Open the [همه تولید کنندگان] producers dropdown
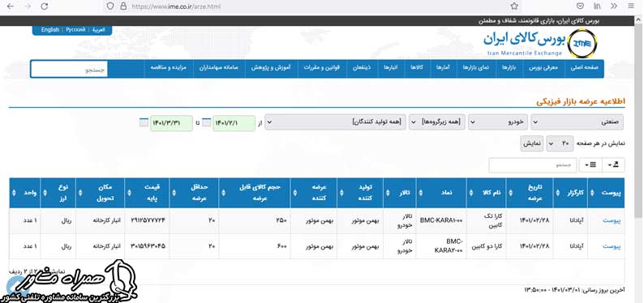Image resolution: width=644 pixels, height=303 pixels. tap(335, 122)
